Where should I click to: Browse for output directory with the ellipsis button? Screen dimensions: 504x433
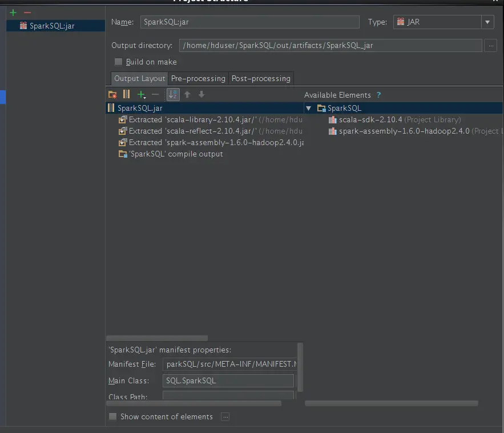click(491, 45)
